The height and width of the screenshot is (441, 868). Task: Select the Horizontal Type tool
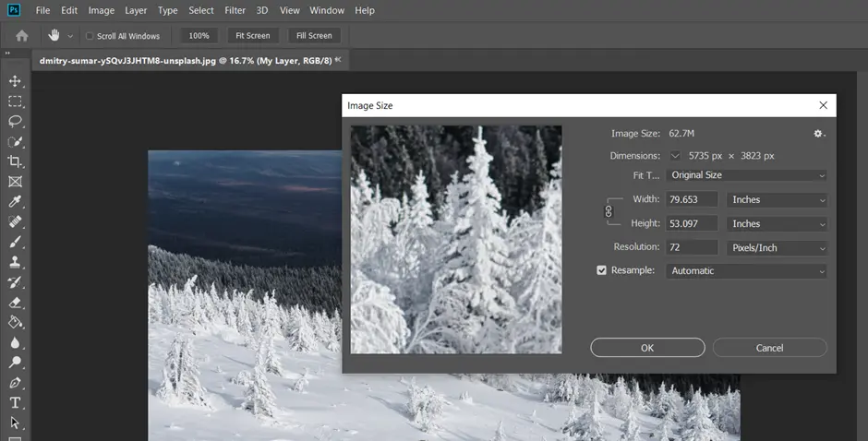(15, 403)
